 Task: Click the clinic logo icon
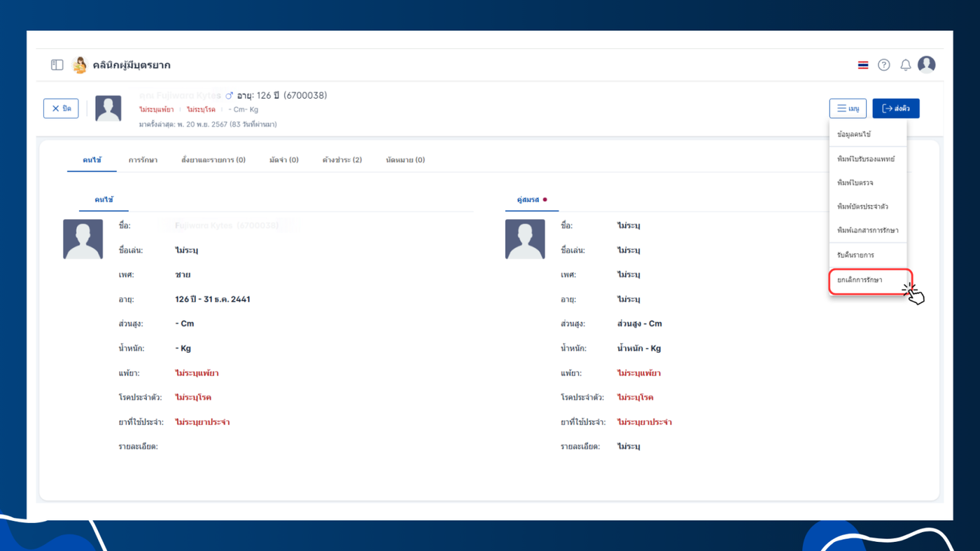pyautogui.click(x=80, y=65)
